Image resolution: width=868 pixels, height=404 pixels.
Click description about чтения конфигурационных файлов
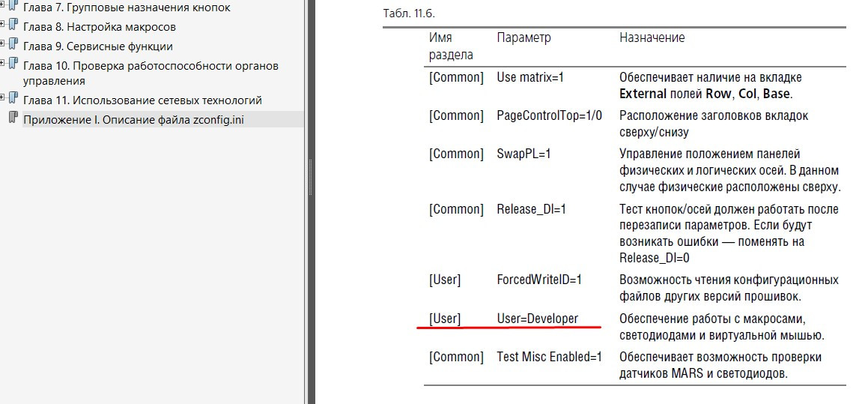pos(729,289)
